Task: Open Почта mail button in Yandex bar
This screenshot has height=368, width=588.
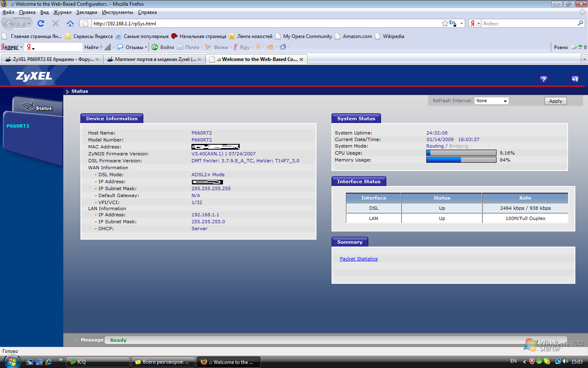Action: pyautogui.click(x=189, y=47)
